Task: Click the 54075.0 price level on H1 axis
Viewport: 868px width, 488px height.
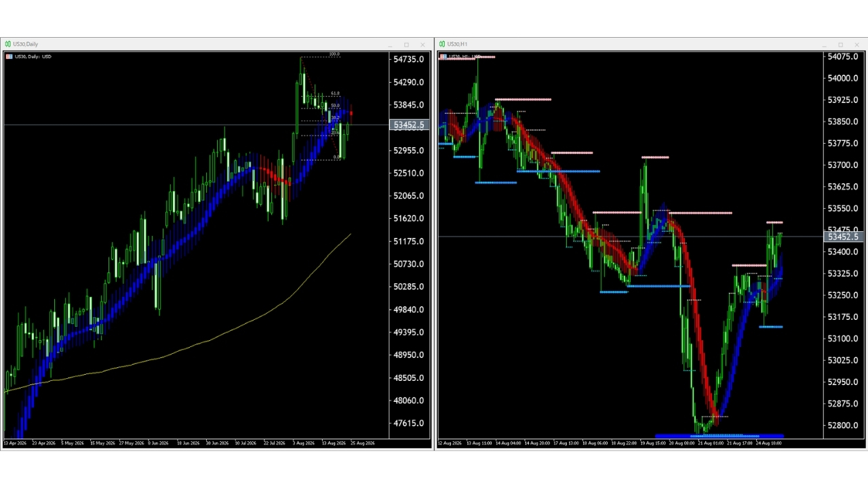Action: tap(843, 57)
